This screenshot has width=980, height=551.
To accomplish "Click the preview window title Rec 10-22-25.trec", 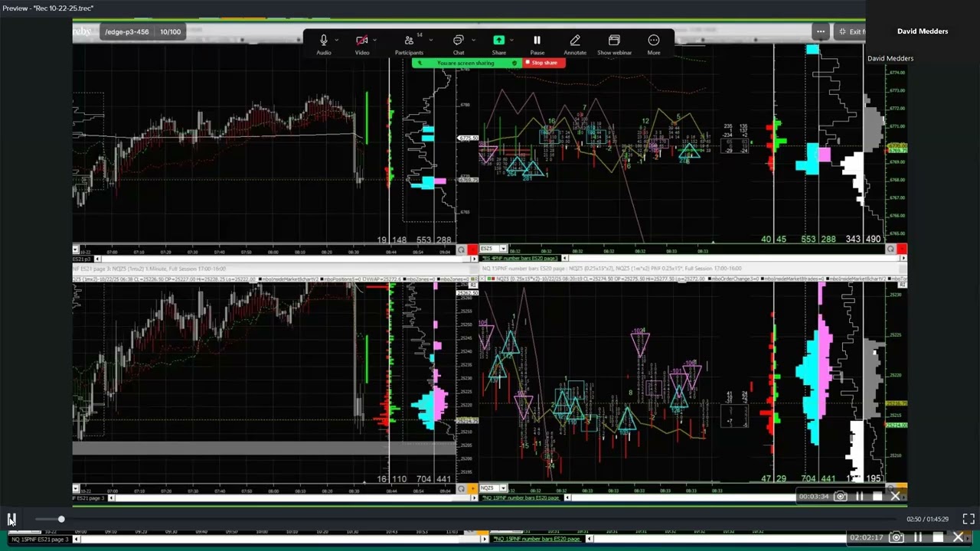I will pos(48,8).
